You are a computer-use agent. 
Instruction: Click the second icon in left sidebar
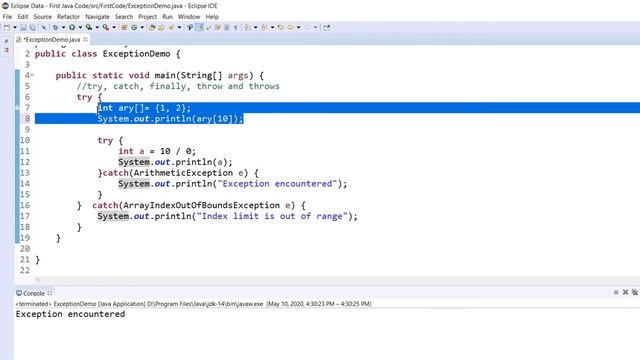6,50
